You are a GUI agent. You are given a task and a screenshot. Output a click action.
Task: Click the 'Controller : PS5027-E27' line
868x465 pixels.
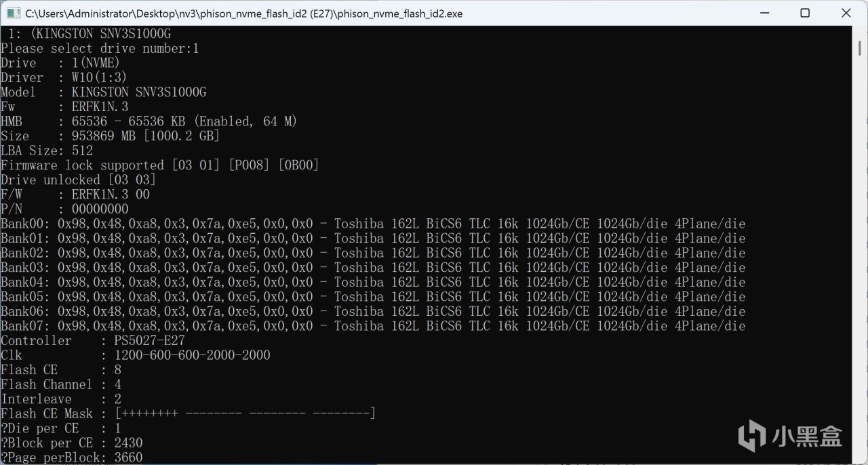tap(93, 340)
